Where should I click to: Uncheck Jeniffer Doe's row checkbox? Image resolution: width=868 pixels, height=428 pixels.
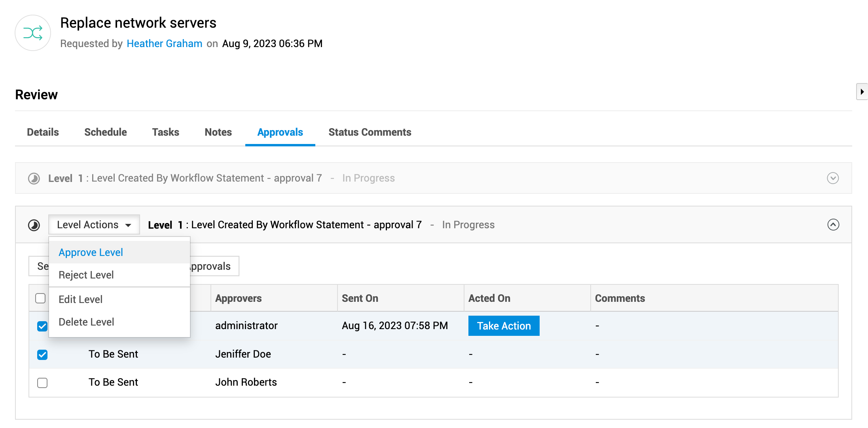click(x=42, y=354)
